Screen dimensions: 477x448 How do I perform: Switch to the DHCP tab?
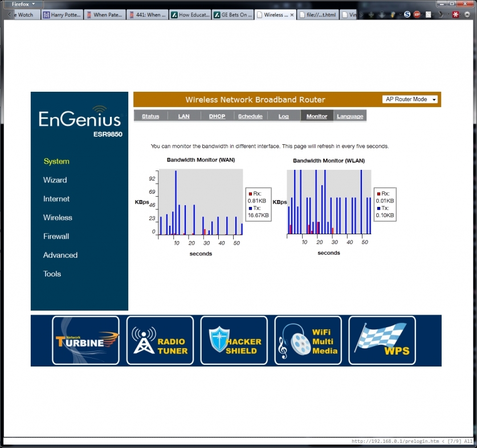(x=217, y=116)
